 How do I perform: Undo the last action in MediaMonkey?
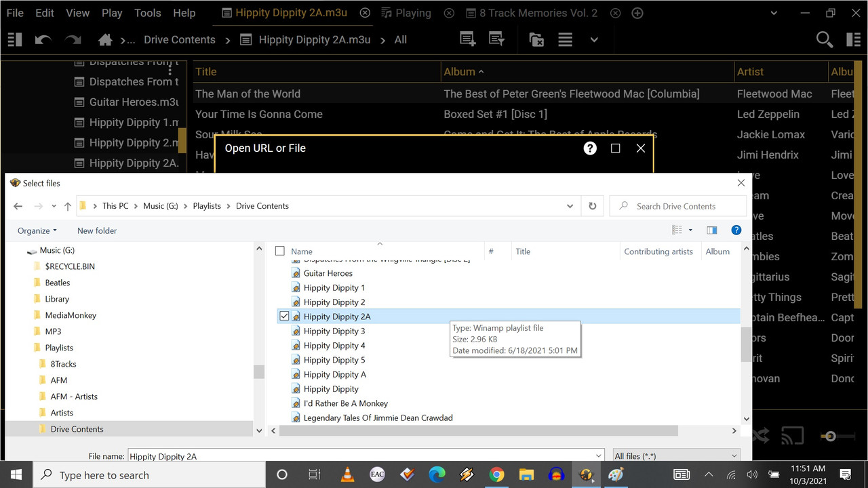click(x=43, y=40)
